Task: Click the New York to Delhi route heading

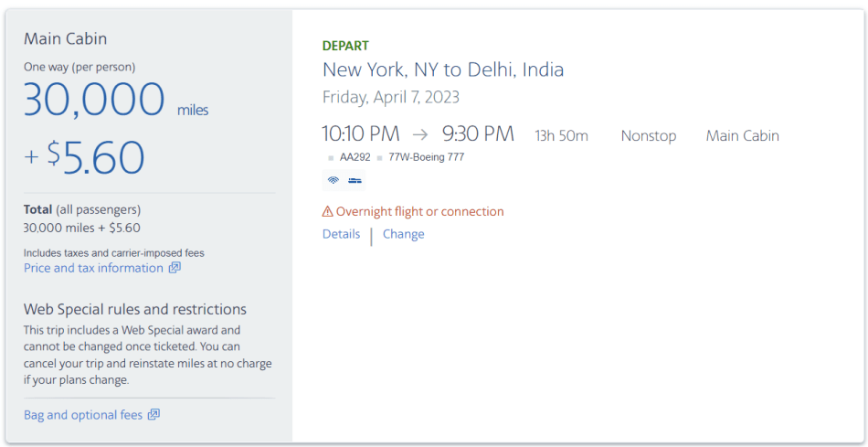Action: pyautogui.click(x=443, y=69)
